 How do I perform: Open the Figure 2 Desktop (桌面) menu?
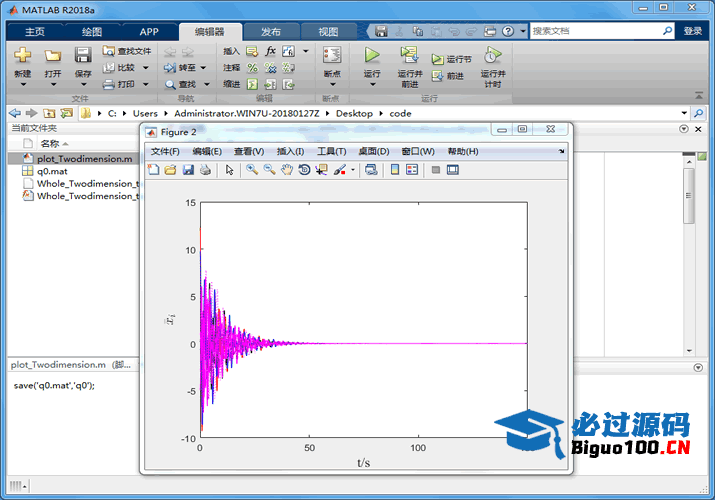373,151
